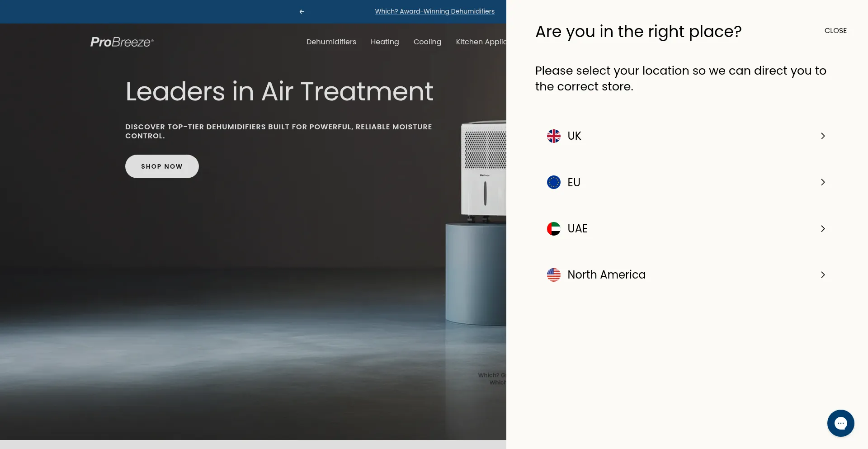Image resolution: width=868 pixels, height=449 pixels.
Task: Open the Dehumidifiers menu
Action: coord(331,42)
